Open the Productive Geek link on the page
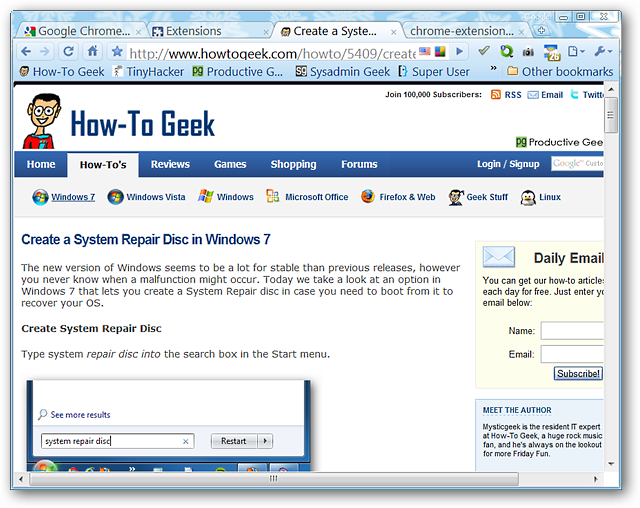The width and height of the screenshot is (640, 508). coord(559,142)
